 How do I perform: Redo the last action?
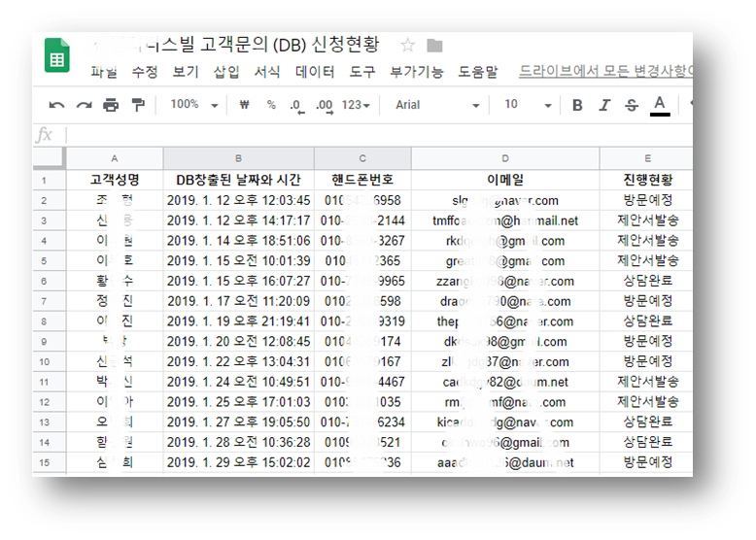point(84,105)
